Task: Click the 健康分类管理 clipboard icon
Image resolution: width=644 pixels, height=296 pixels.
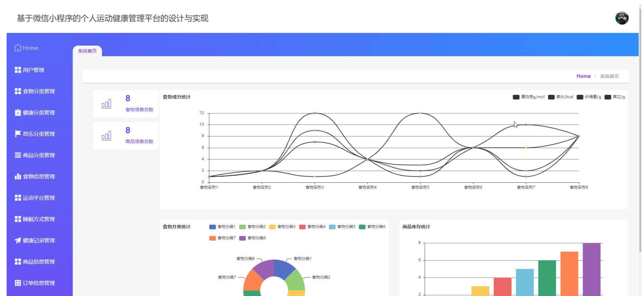Action: [18, 113]
